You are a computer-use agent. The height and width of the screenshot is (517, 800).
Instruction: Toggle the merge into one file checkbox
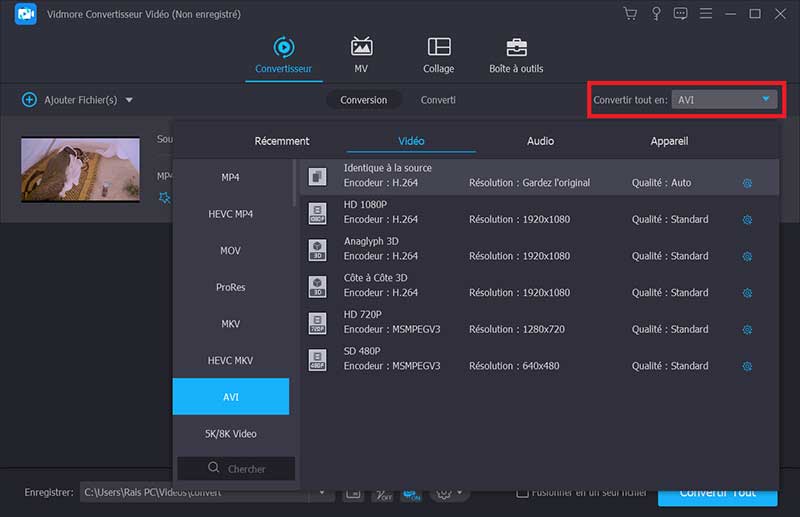522,493
